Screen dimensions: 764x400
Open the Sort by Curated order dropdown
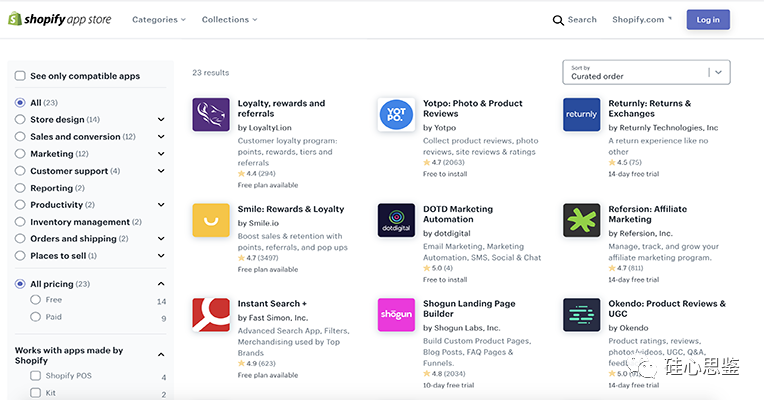coord(646,72)
